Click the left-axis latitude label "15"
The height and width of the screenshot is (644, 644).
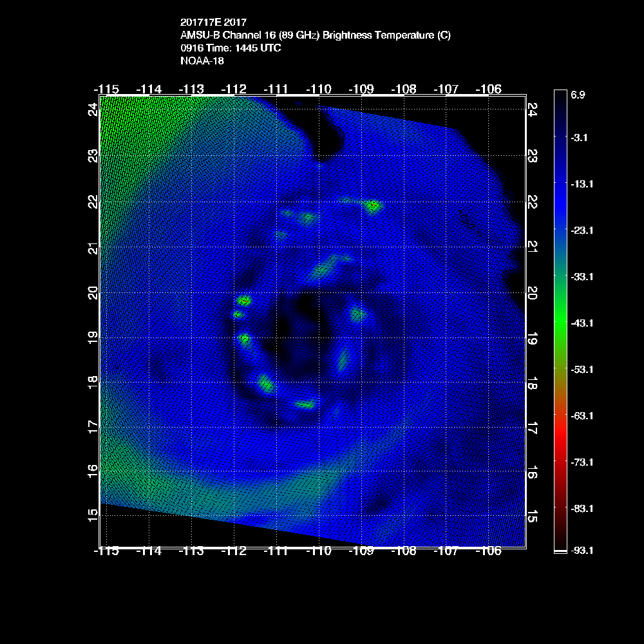pyautogui.click(x=93, y=515)
